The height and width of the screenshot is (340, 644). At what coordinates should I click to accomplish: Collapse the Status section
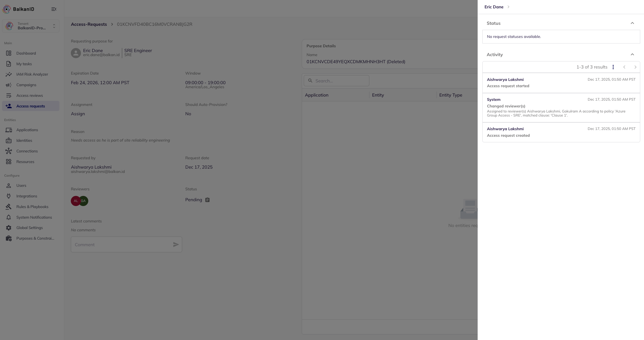pyautogui.click(x=632, y=23)
